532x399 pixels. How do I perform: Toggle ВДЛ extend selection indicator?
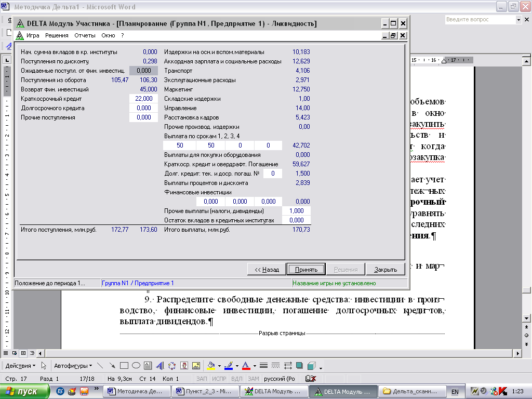coord(237,379)
